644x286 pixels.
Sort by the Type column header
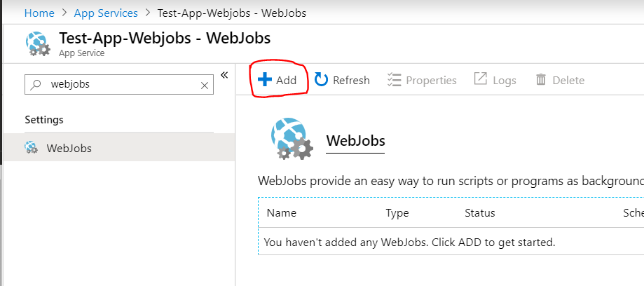(x=397, y=213)
